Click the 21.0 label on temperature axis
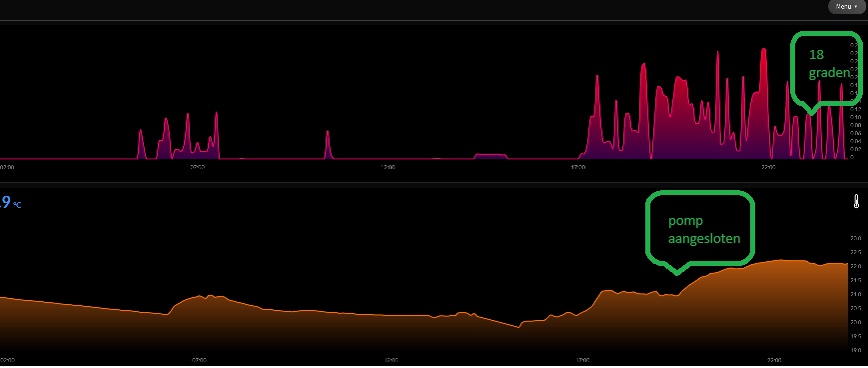Screen dimensions: 868x368 point(856,294)
